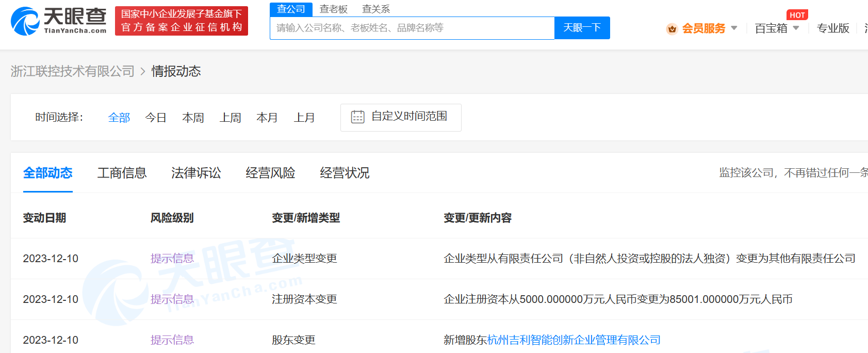
Task: Click 注册资本变更 cell
Action: (304, 299)
